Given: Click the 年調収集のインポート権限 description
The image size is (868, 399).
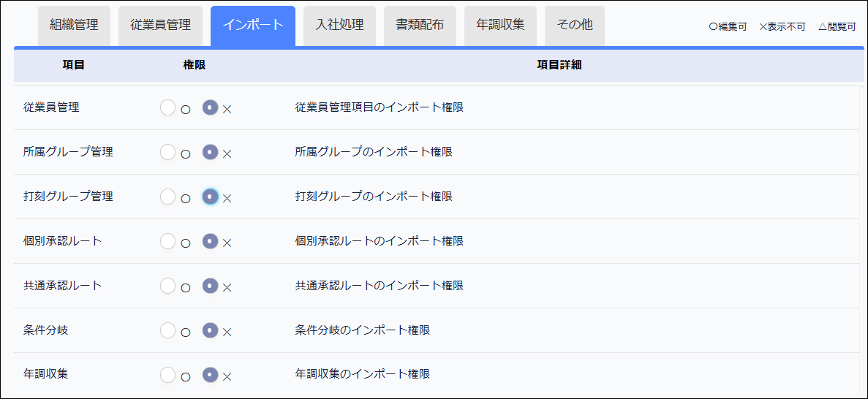Looking at the screenshot, I should click(363, 375).
